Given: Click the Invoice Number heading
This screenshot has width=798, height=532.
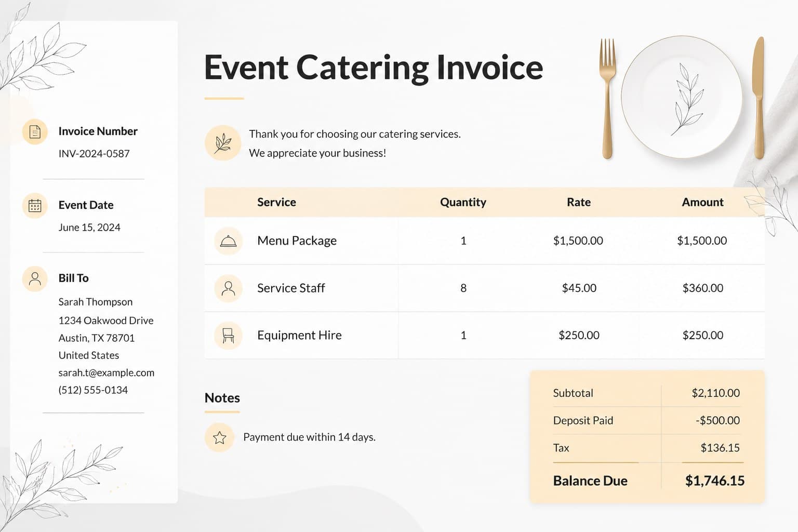Looking at the screenshot, I should 98,131.
